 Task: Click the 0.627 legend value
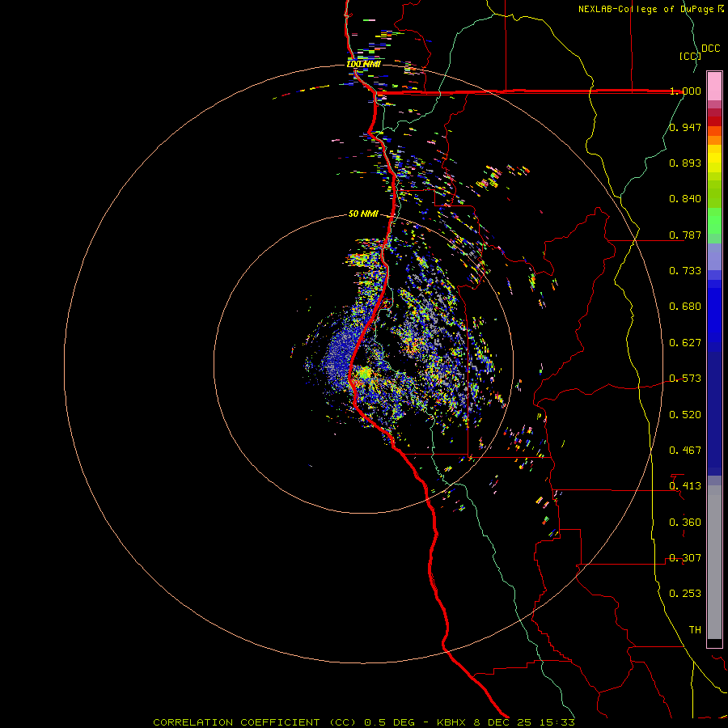pos(685,342)
